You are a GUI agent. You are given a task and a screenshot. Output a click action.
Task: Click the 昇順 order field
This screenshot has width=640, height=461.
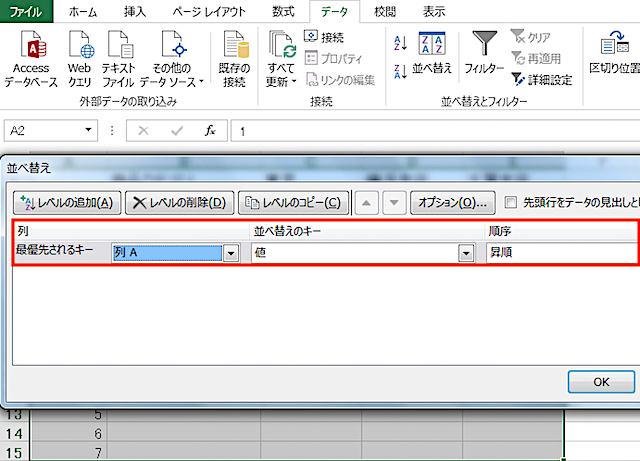(562, 253)
